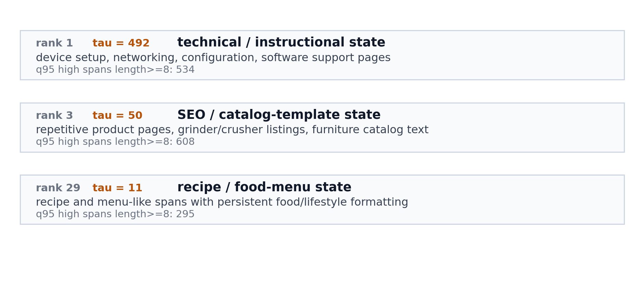The width and height of the screenshot is (644, 304).
Task: Open the 'SEO / catalog-template state' heading
Action: 279,115
